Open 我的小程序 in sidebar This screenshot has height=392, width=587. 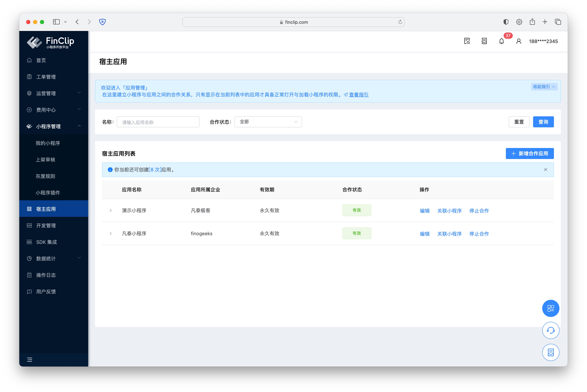(48, 143)
